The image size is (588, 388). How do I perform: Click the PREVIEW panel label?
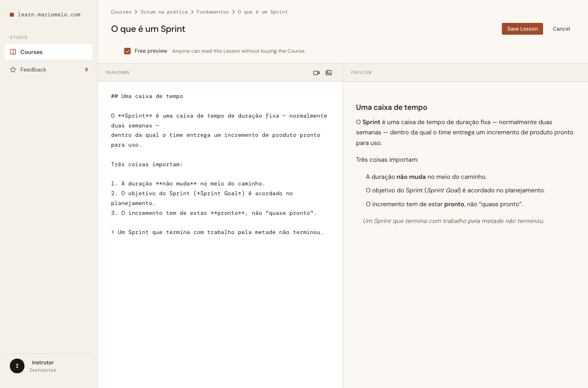361,73
